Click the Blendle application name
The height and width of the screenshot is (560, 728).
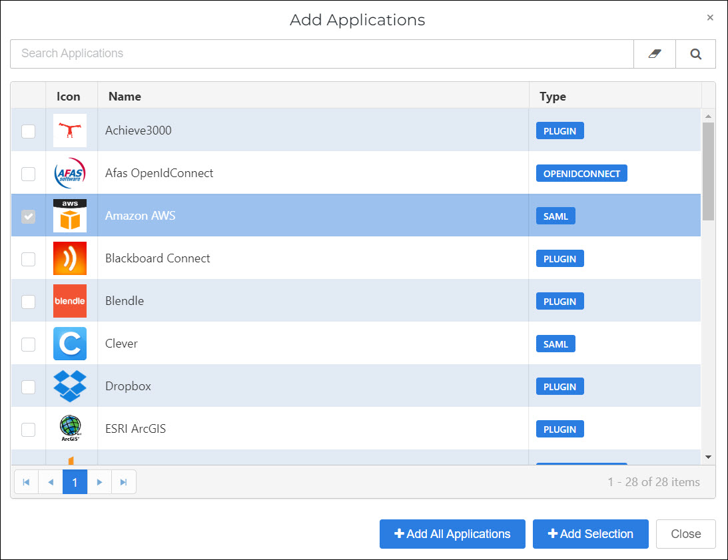click(x=125, y=301)
